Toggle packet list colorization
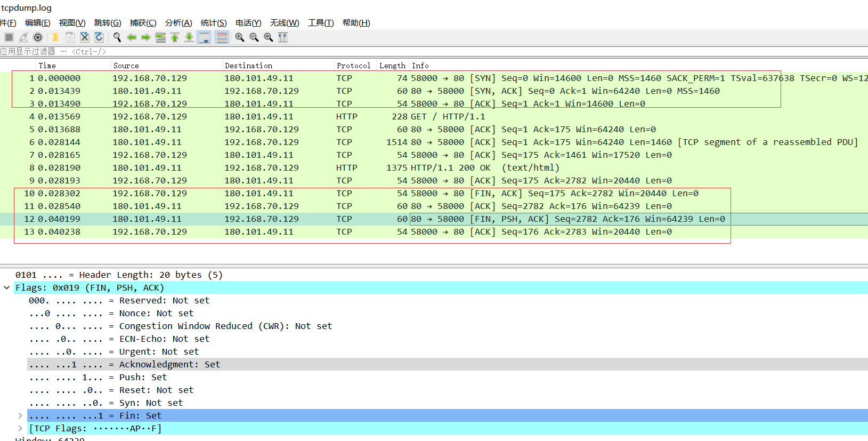 pyautogui.click(x=222, y=37)
